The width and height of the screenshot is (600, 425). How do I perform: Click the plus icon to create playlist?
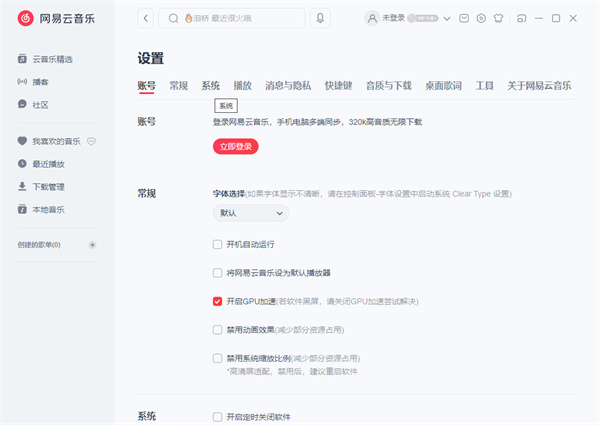click(92, 245)
